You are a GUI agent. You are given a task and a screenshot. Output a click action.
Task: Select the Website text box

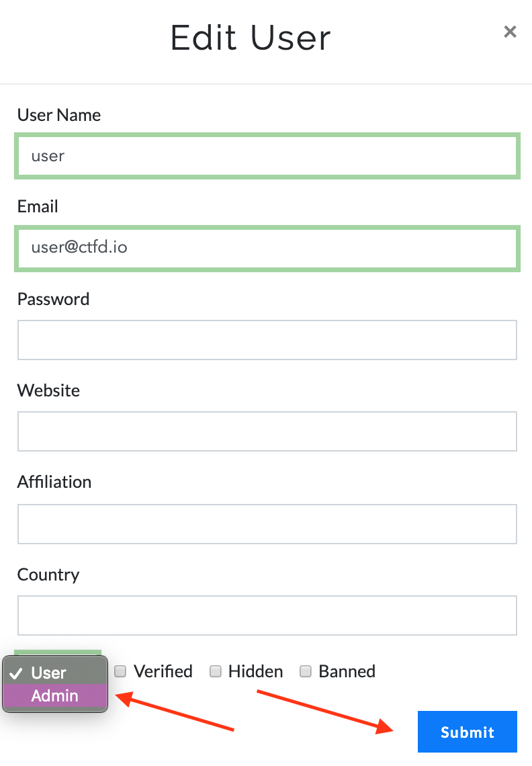pyautogui.click(x=267, y=431)
